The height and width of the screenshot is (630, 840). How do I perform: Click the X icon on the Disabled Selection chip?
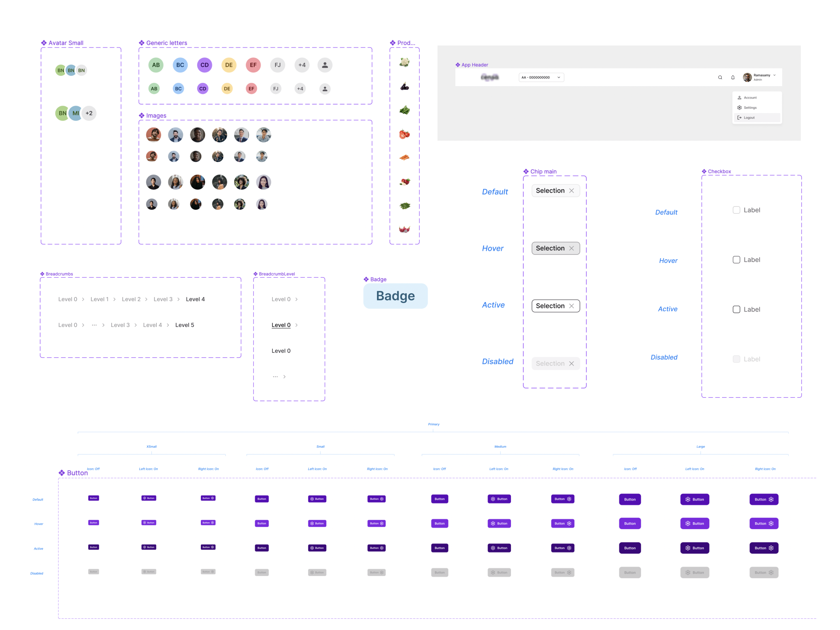(x=571, y=364)
